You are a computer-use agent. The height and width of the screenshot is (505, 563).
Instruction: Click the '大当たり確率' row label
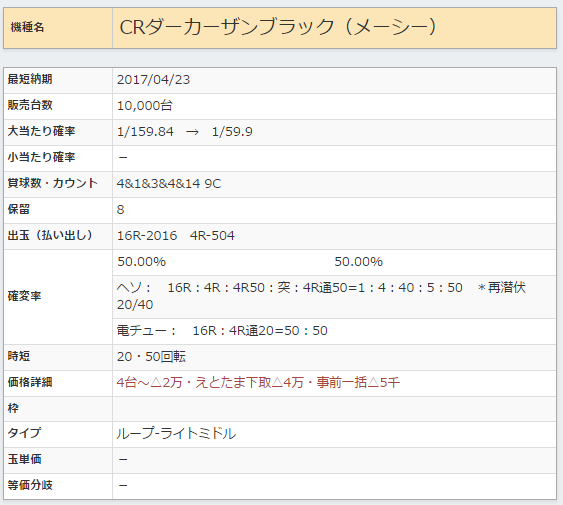(x=41, y=131)
